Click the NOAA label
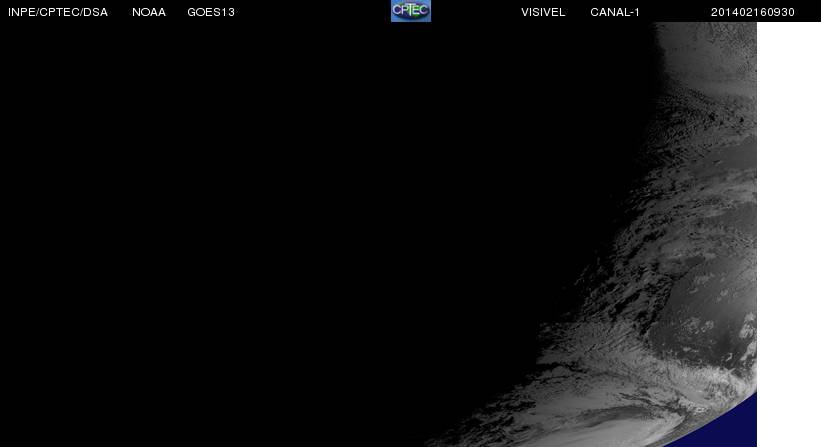Image resolution: width=821 pixels, height=447 pixels. 149,12
